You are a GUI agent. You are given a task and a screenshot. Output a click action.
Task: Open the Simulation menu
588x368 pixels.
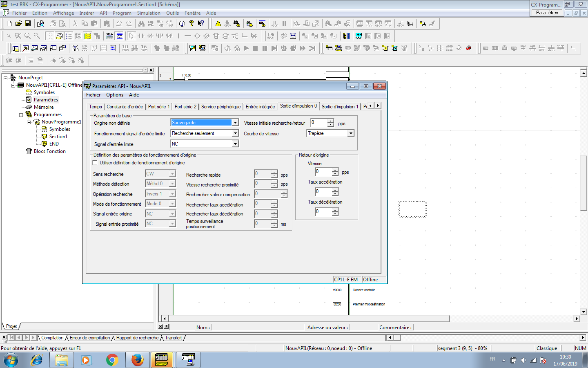[149, 13]
